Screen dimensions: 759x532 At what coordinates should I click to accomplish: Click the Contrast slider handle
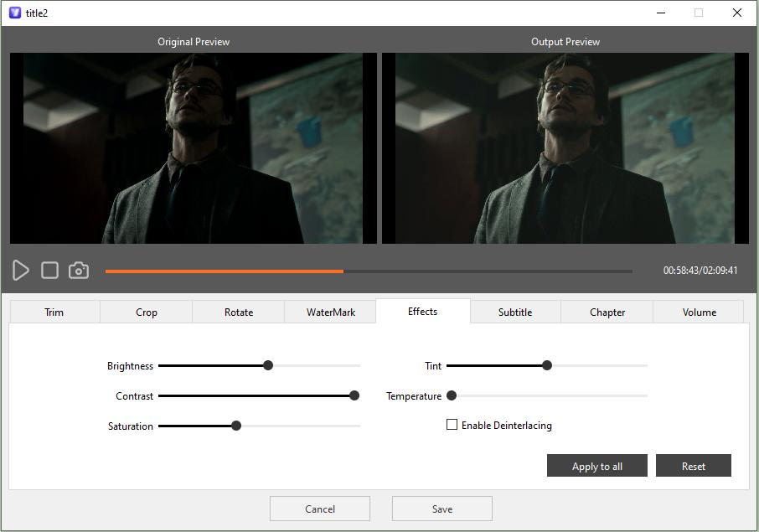click(x=354, y=395)
